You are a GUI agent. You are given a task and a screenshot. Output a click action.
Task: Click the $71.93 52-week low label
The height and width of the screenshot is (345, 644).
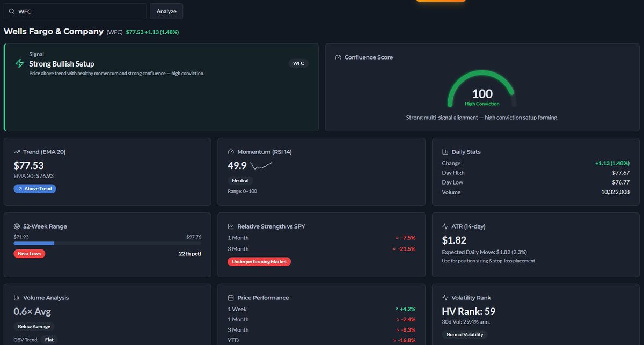coord(21,237)
